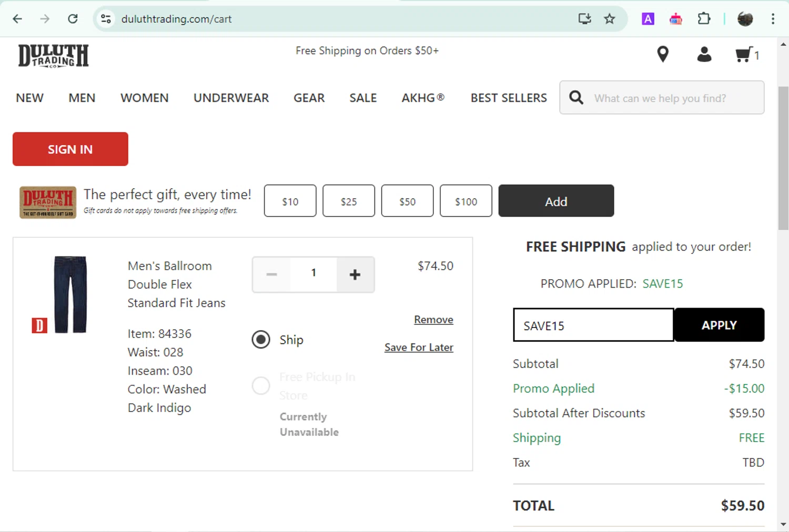Open the GEAR menu
Screen dimensions: 789x532
click(309, 98)
